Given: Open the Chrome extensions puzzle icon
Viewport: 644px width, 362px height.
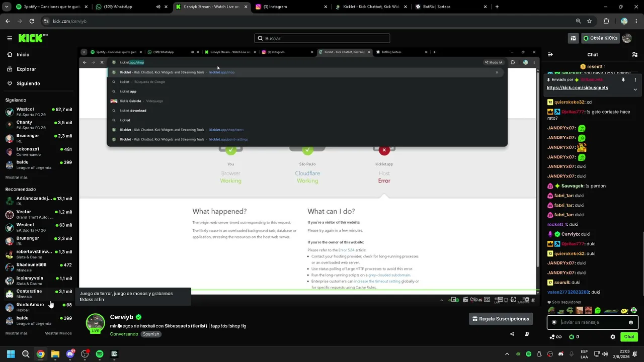Looking at the screenshot, I should click(606, 21).
